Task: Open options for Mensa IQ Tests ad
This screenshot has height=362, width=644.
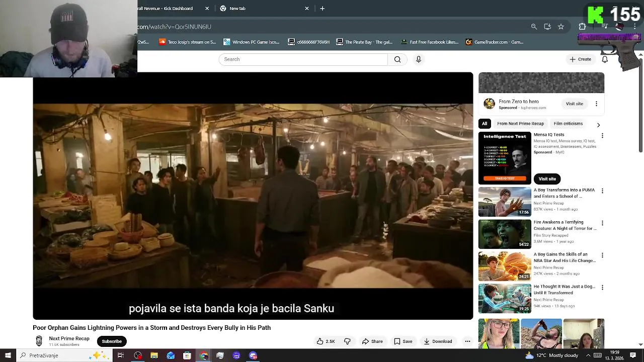Action: tap(602, 136)
